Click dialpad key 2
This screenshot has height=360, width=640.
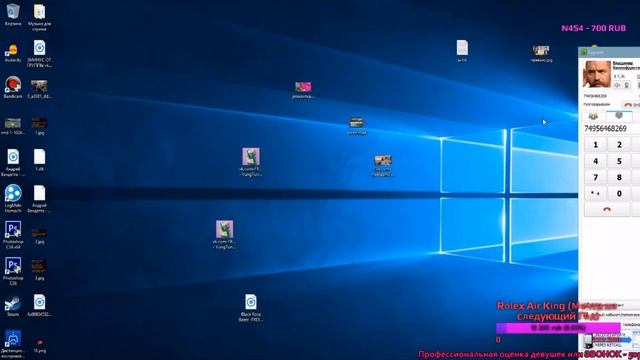[x=619, y=144]
